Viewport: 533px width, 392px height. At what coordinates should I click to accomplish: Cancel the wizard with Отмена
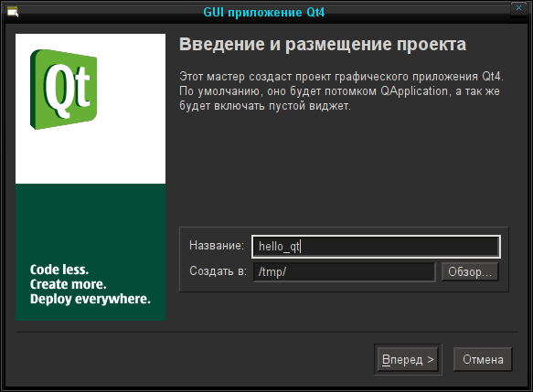tap(483, 359)
